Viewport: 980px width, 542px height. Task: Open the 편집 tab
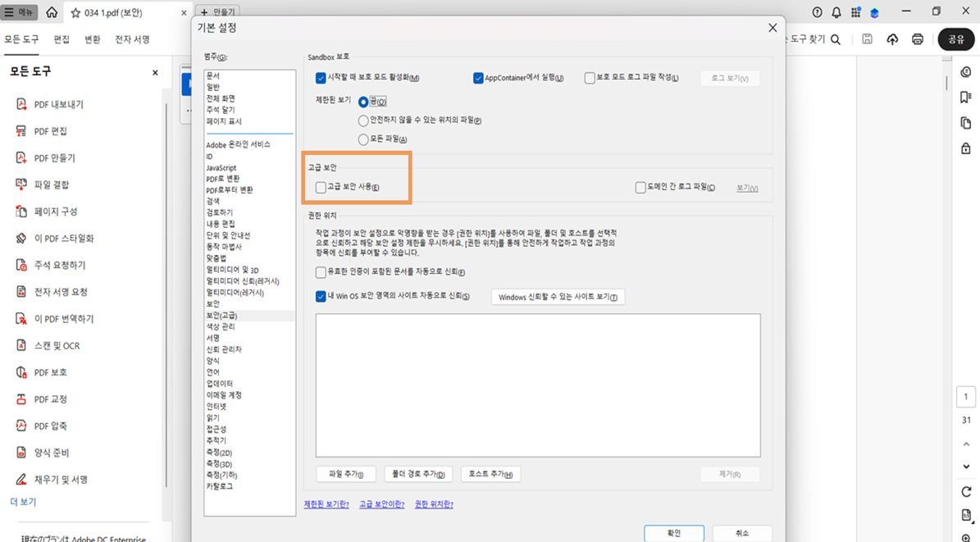pyautogui.click(x=62, y=39)
